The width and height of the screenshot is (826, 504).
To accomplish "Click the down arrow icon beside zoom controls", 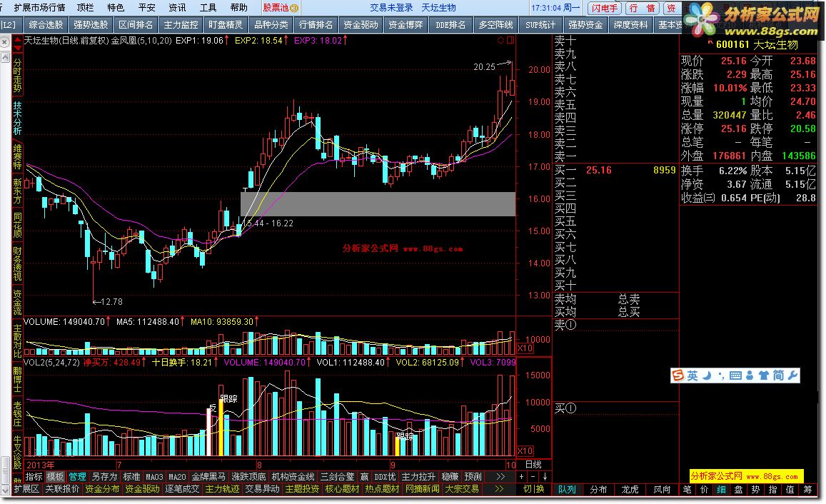I will 545,476.
